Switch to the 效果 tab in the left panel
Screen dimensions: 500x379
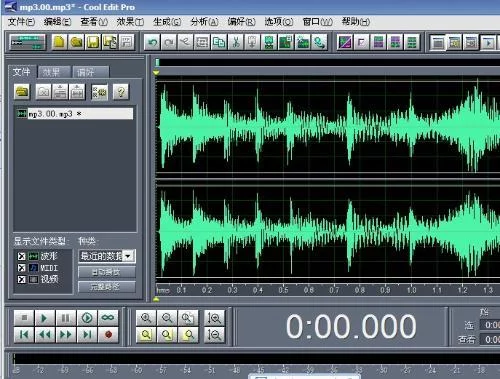53,72
